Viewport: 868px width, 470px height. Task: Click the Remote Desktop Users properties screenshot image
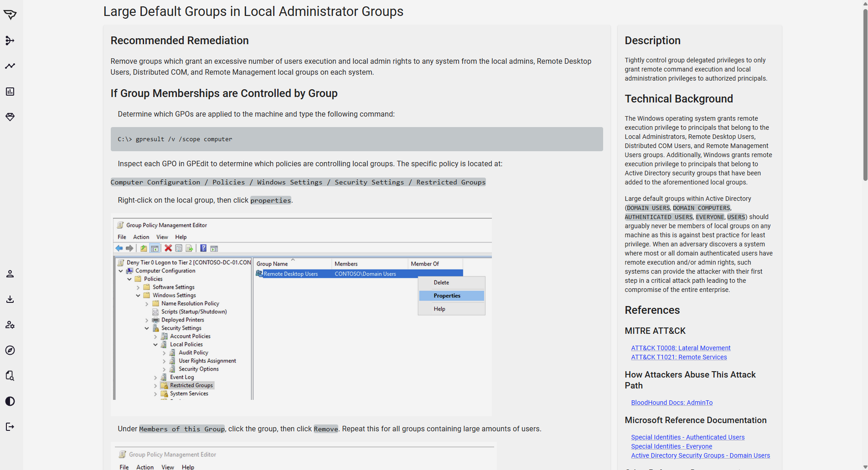[301, 315]
